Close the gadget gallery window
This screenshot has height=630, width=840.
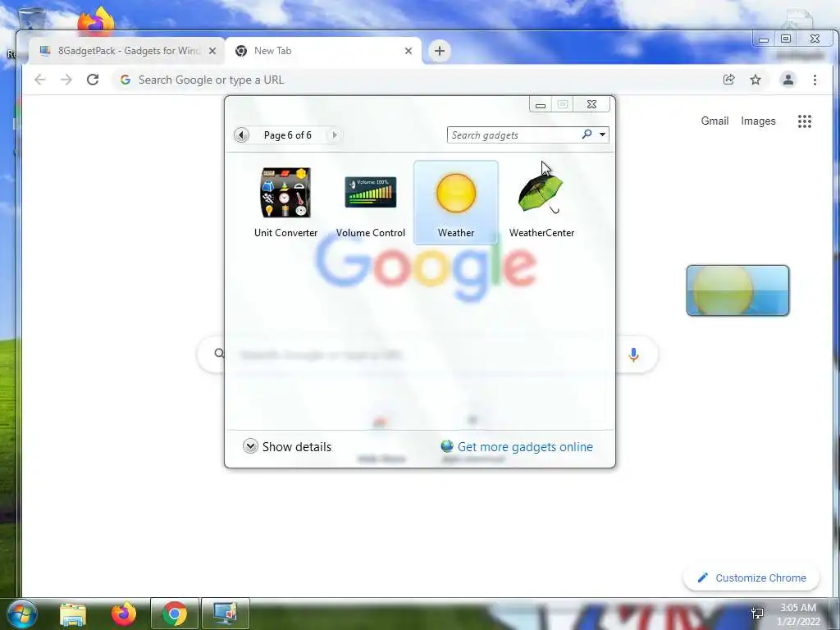click(x=591, y=104)
